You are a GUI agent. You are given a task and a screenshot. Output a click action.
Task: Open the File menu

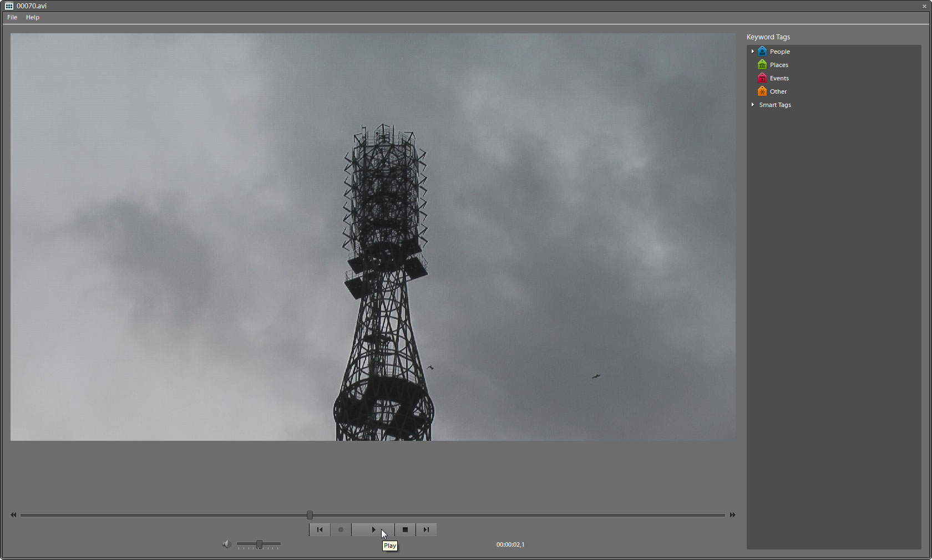(x=12, y=17)
